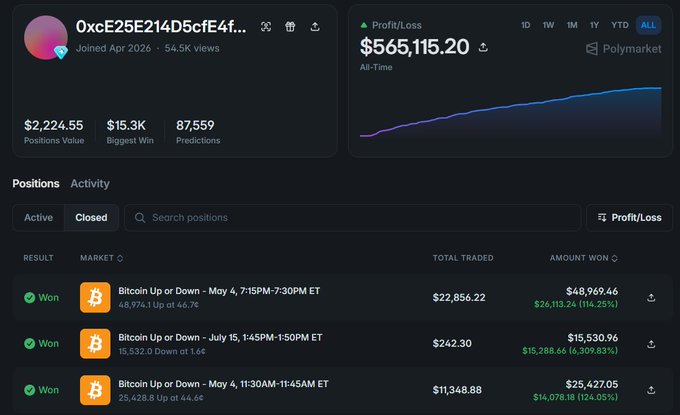680x415 pixels.
Task: Select the 1W time range
Action: point(548,25)
